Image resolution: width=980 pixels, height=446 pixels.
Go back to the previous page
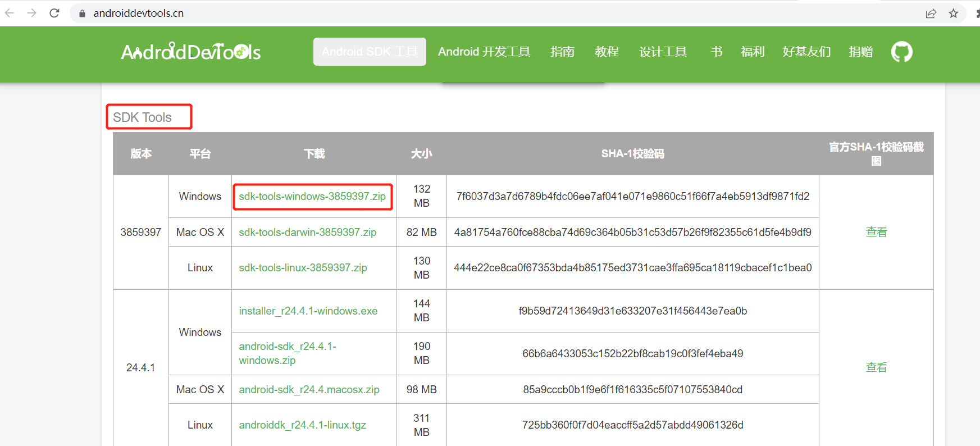tap(10, 13)
